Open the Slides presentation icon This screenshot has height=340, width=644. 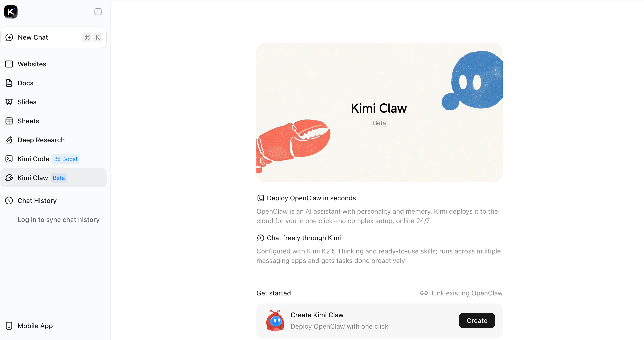(x=9, y=102)
